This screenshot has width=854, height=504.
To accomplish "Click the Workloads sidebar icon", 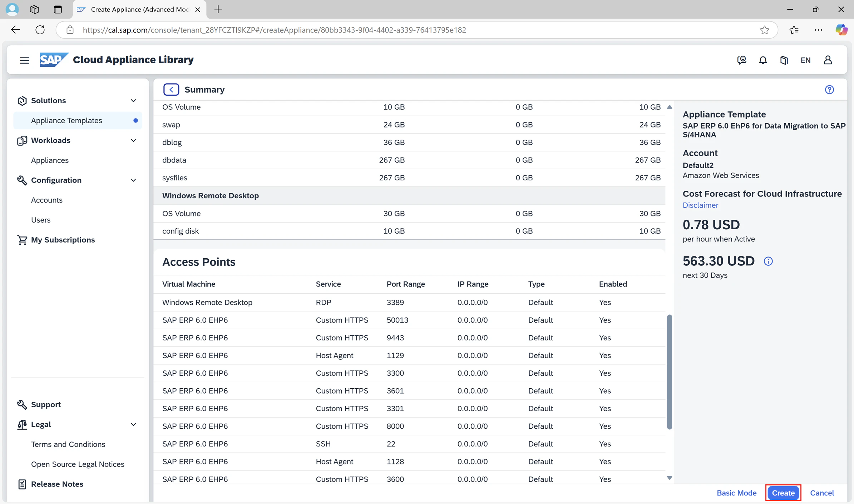I will click(x=22, y=140).
